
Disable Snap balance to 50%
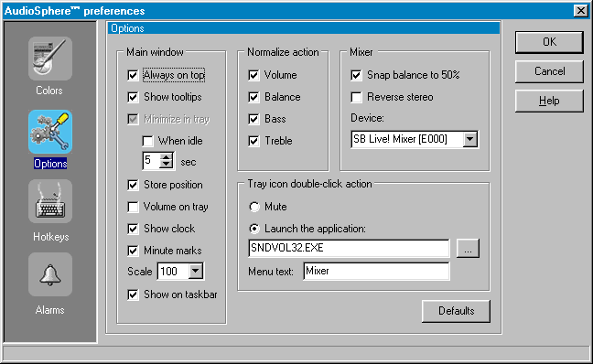356,75
